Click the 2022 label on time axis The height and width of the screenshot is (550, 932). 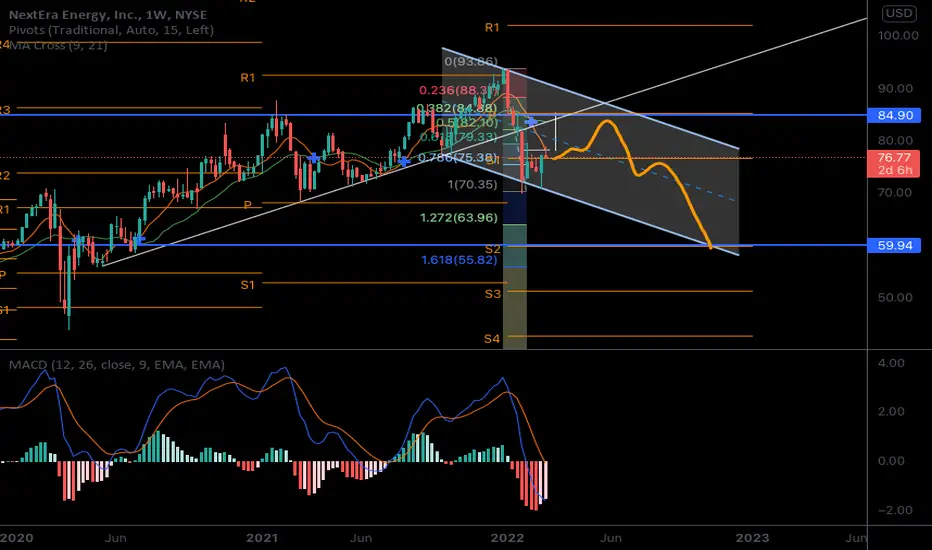(507, 538)
